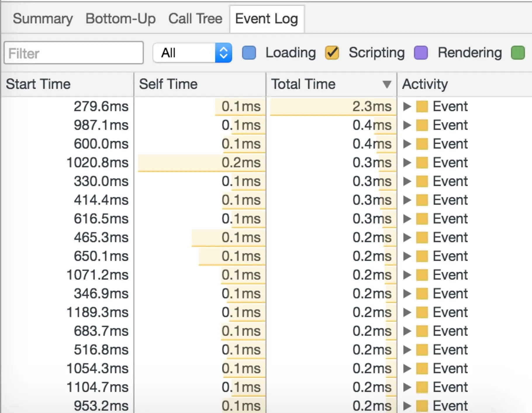This screenshot has width=532, height=413.
Task: Click the yellow icon of 600.0ms Event
Action: pos(422,144)
